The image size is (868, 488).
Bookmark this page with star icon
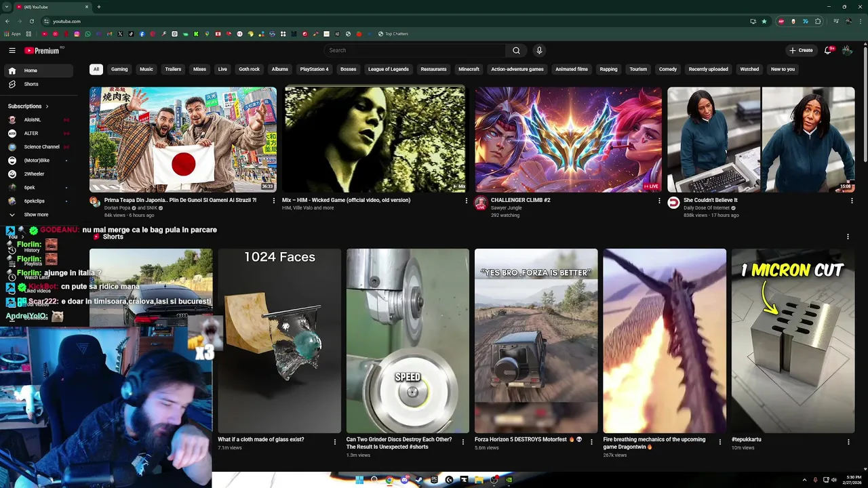[x=764, y=21]
